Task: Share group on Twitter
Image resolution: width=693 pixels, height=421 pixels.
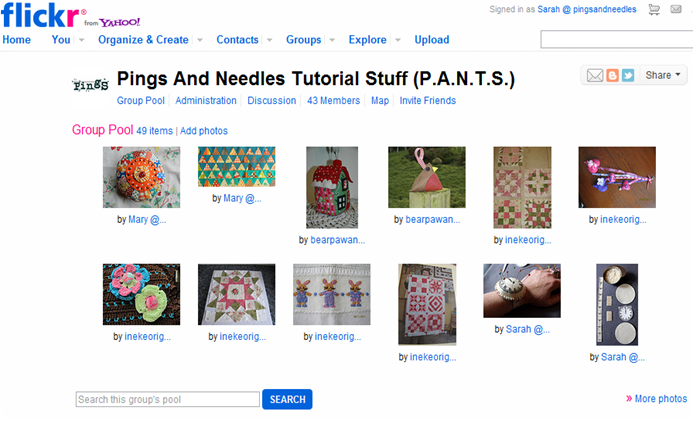Action: tap(628, 75)
